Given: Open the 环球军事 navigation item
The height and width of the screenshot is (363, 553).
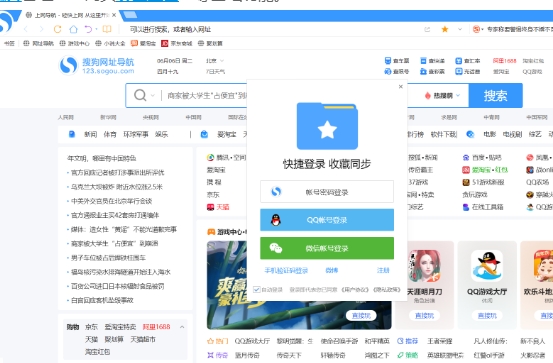Looking at the screenshot, I should (x=136, y=134).
